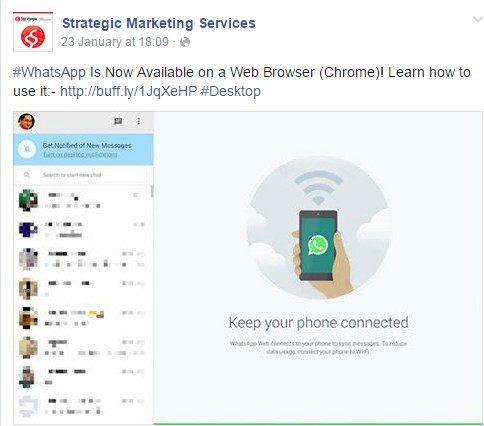Click the chat list scrollbar
This screenshot has width=484, height=426.
tap(152, 191)
